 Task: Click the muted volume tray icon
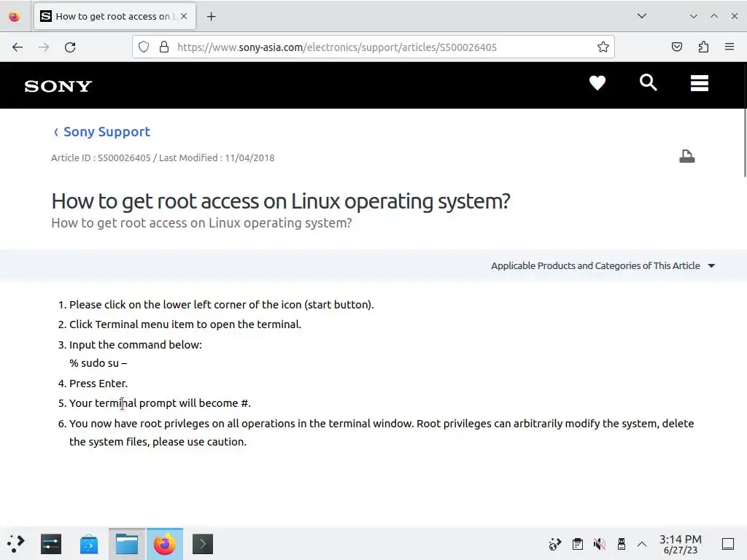click(600, 544)
